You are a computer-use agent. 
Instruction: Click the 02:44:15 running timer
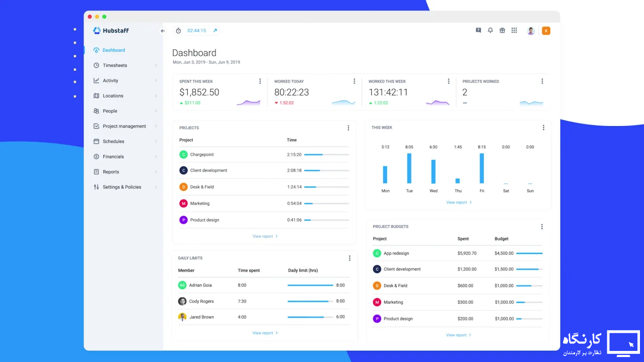point(197,31)
